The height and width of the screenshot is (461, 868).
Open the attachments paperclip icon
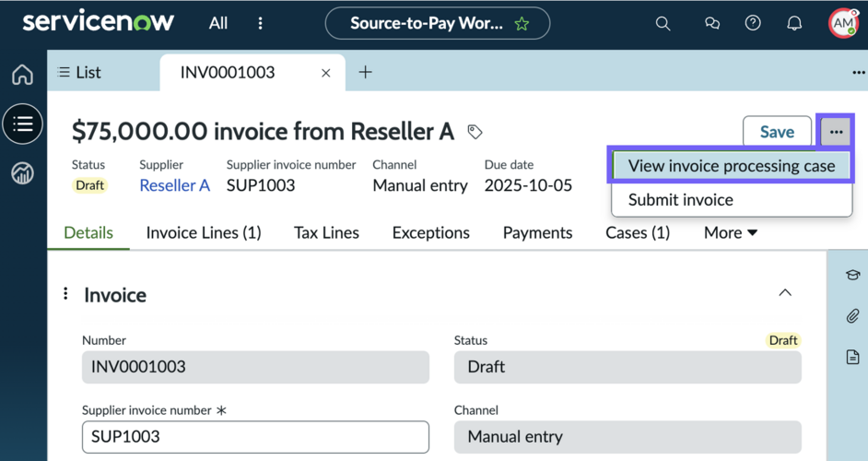coord(852,316)
